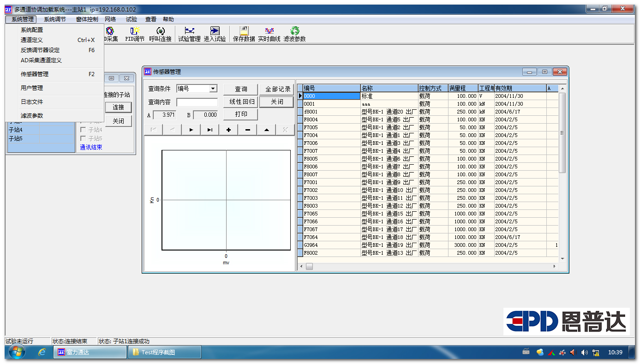Go to first record in navigator
The width and height of the screenshot is (640, 364).
(x=153, y=130)
